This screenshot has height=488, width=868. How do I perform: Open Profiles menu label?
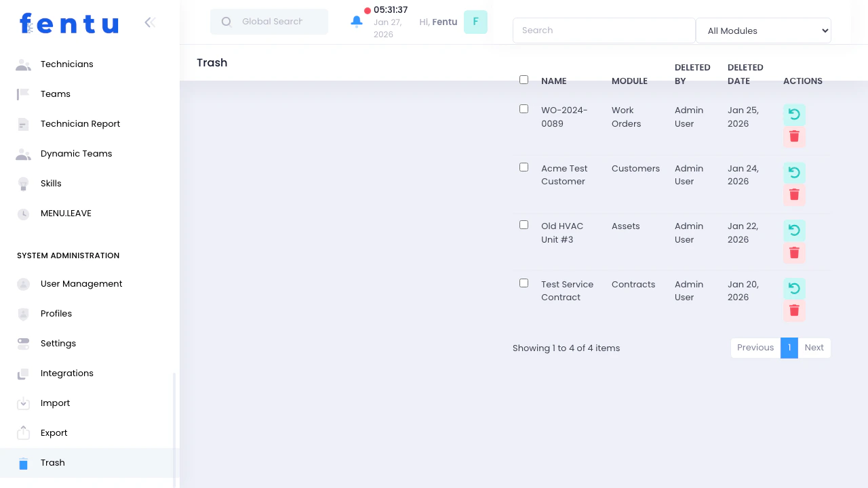pyautogui.click(x=56, y=314)
